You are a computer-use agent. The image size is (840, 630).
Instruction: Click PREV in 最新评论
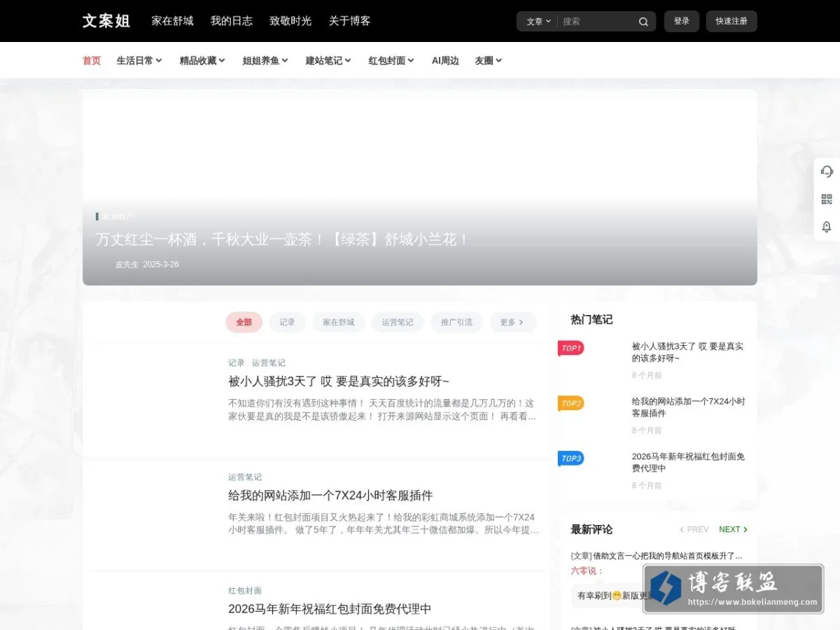click(x=694, y=529)
